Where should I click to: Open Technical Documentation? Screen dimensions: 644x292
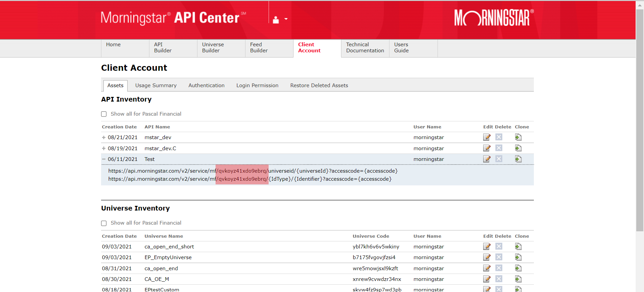click(x=365, y=48)
